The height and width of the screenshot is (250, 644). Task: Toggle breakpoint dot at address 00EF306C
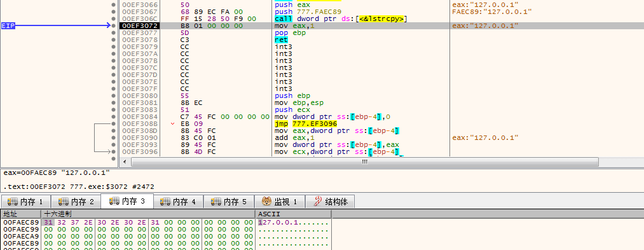tap(113, 19)
